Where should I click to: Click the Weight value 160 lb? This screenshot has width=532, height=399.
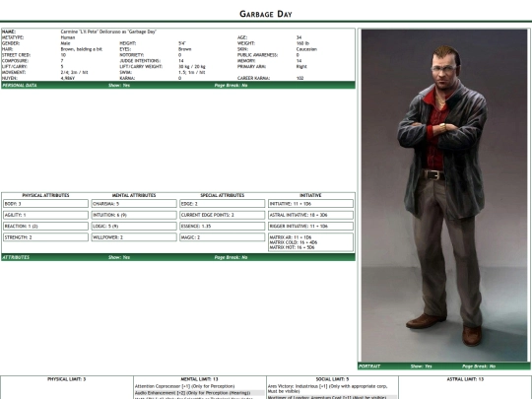tap(302, 43)
